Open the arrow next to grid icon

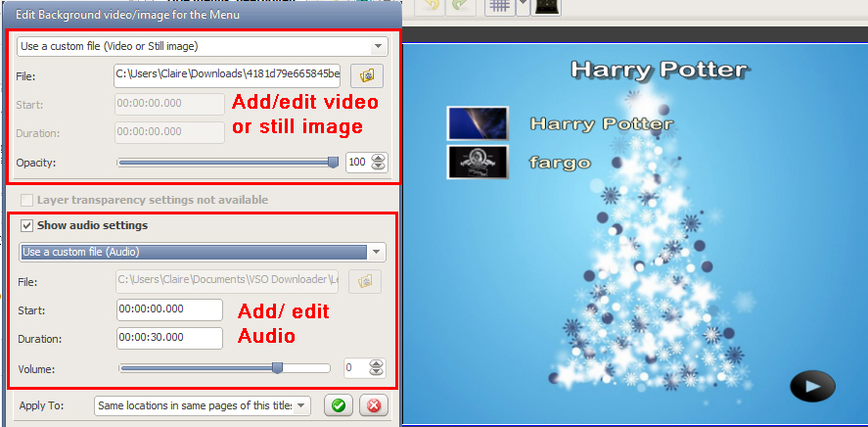(524, 7)
